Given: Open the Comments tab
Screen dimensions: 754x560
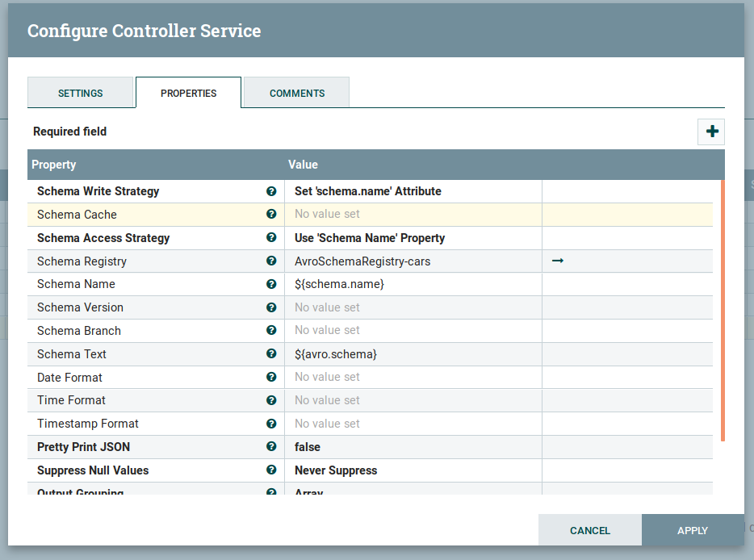Looking at the screenshot, I should click(x=296, y=93).
